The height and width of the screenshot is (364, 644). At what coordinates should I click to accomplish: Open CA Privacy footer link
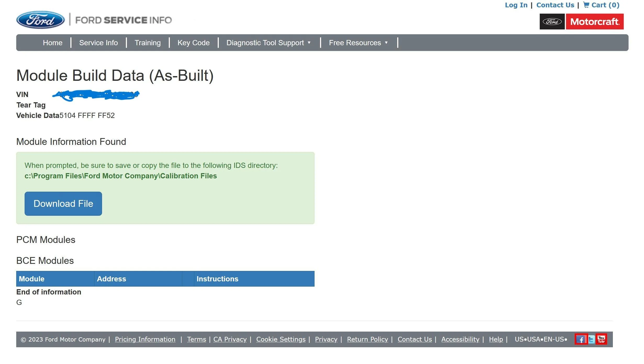(230, 339)
